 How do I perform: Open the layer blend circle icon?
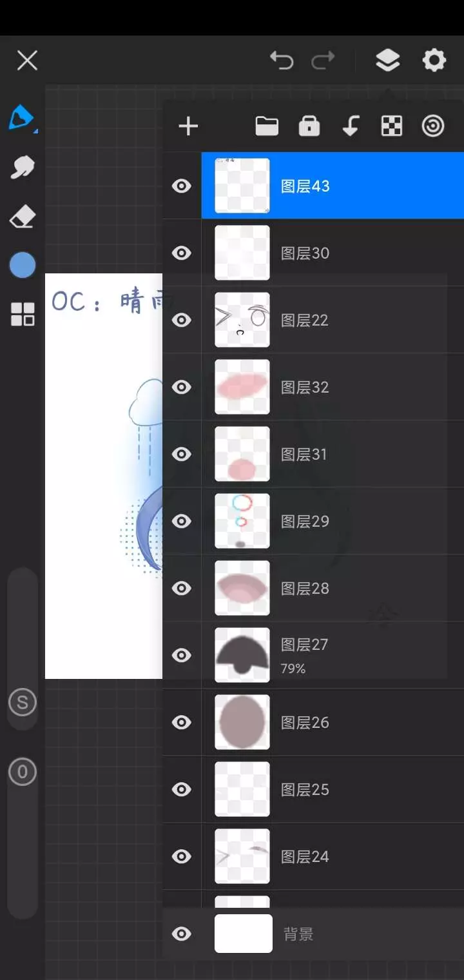point(433,126)
